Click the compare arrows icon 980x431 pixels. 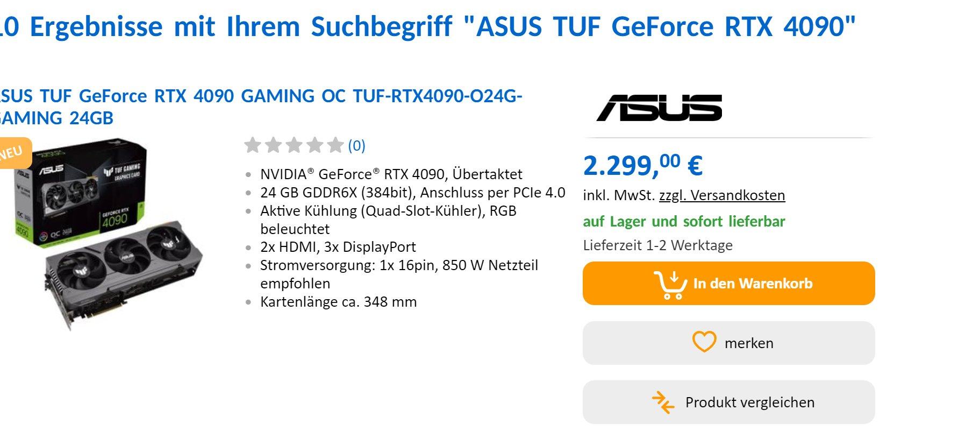click(x=663, y=402)
